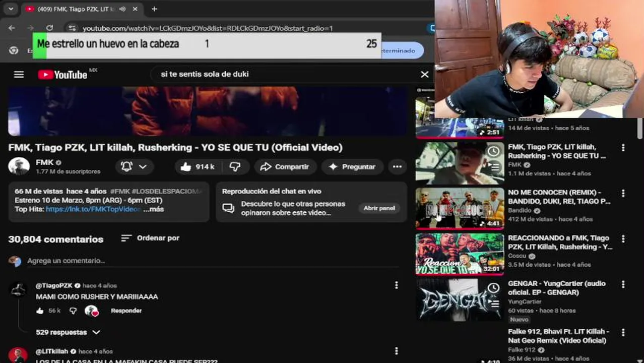The height and width of the screenshot is (363, 644).
Task: Open options for GENGAR YungCartier video
Action: 623,284
